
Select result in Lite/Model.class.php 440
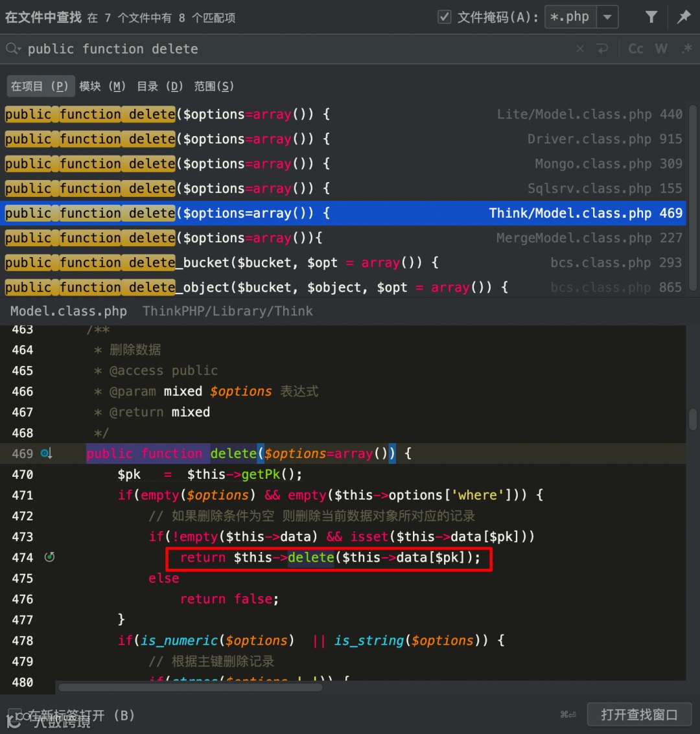pyautogui.click(x=344, y=114)
